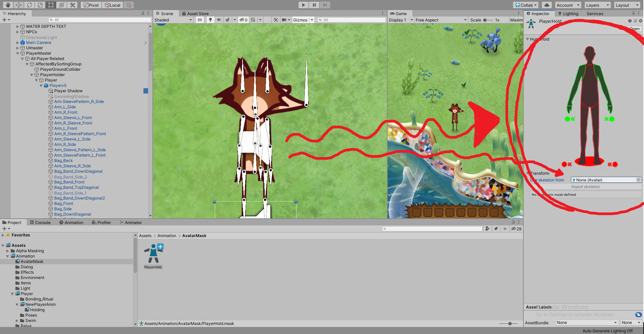Open the Layout dropdown
Screen dimensions: 644x334
[x=627, y=5]
